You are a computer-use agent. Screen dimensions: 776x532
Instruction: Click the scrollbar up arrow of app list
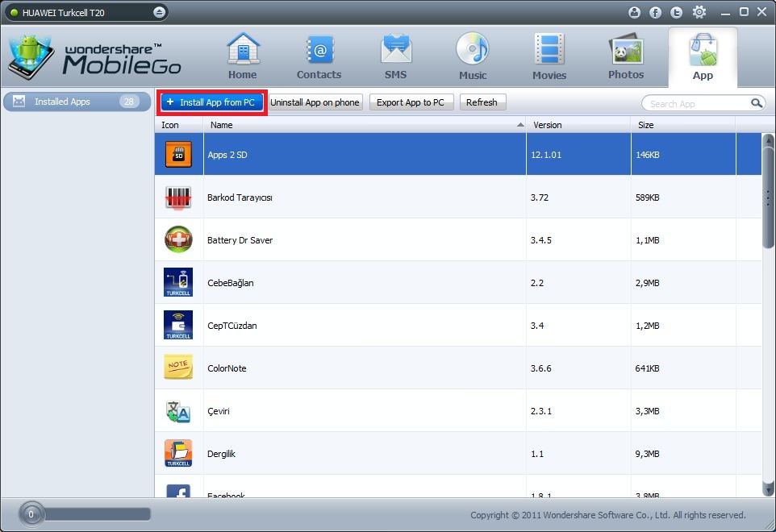768,139
